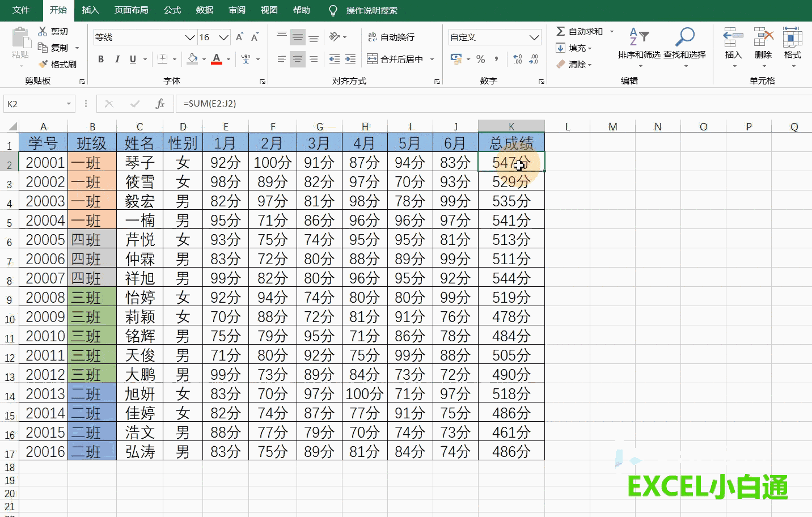Open the phonetic guide wén icon

[x=246, y=59]
